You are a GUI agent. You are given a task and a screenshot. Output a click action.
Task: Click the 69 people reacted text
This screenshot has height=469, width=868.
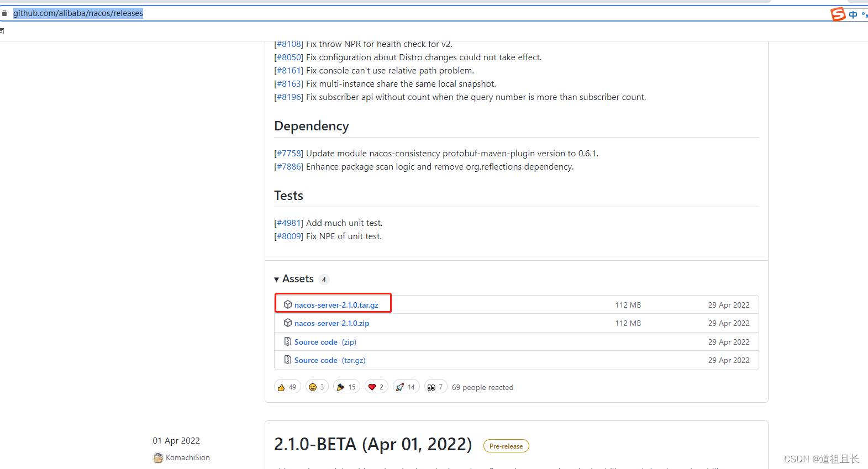[x=482, y=387]
